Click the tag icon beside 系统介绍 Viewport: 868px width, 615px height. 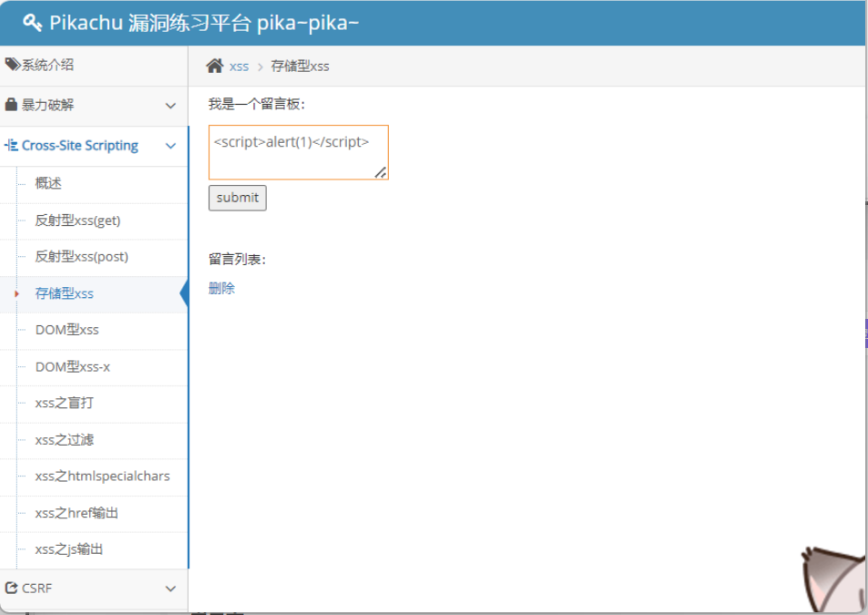click(12, 64)
